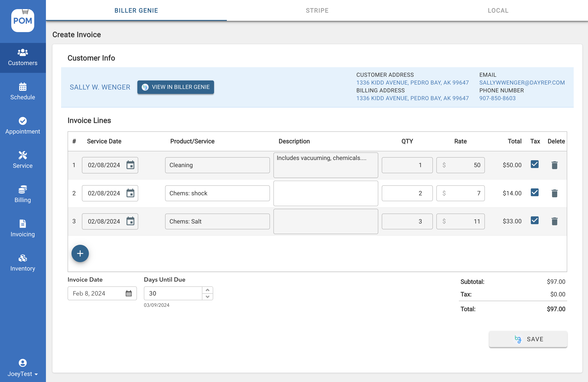Uncheck tax for the Cleaning line

pos(534,164)
